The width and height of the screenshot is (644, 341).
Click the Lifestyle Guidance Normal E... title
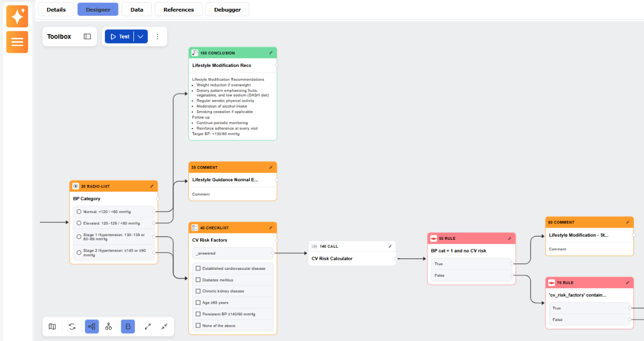[225, 180]
